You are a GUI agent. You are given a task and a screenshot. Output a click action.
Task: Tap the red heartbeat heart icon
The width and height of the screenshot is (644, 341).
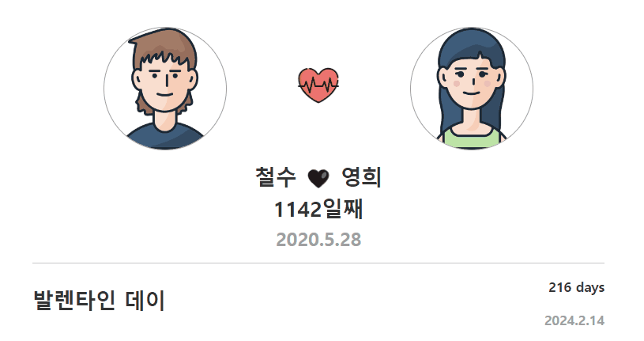point(318,85)
